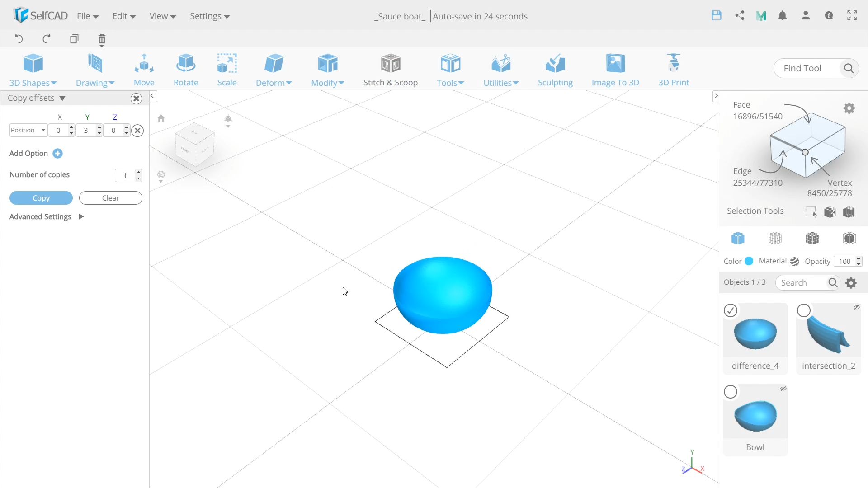Image resolution: width=868 pixels, height=488 pixels.
Task: Show hidden intersection_2 object eye icon
Action: pyautogui.click(x=857, y=307)
